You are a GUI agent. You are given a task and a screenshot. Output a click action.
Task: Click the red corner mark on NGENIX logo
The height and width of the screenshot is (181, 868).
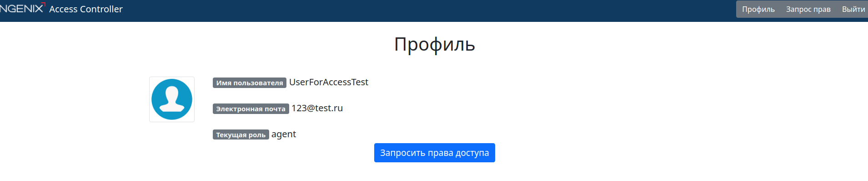[43, 4]
